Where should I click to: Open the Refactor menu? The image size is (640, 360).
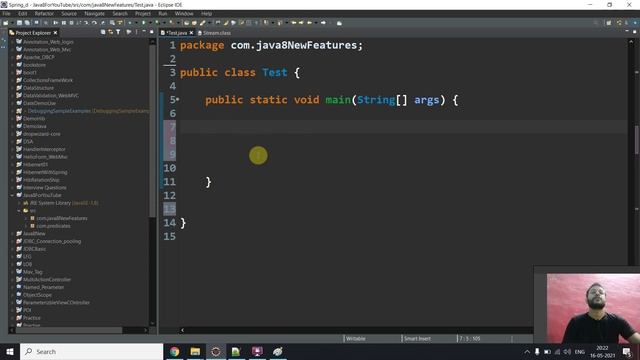click(44, 13)
